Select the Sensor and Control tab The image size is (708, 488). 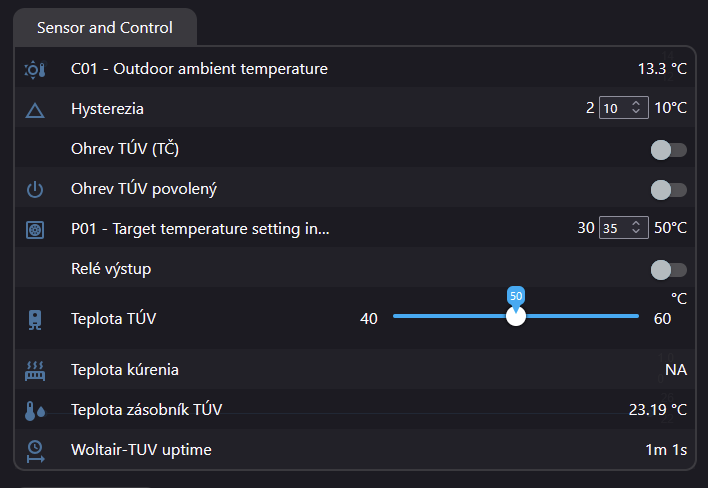105,28
